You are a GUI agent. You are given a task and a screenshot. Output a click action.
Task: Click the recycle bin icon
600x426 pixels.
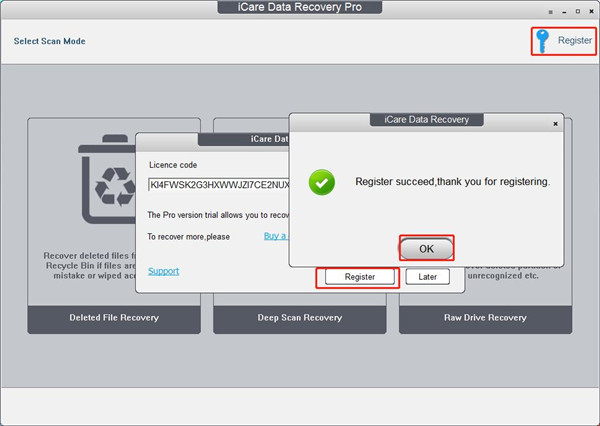click(x=108, y=179)
